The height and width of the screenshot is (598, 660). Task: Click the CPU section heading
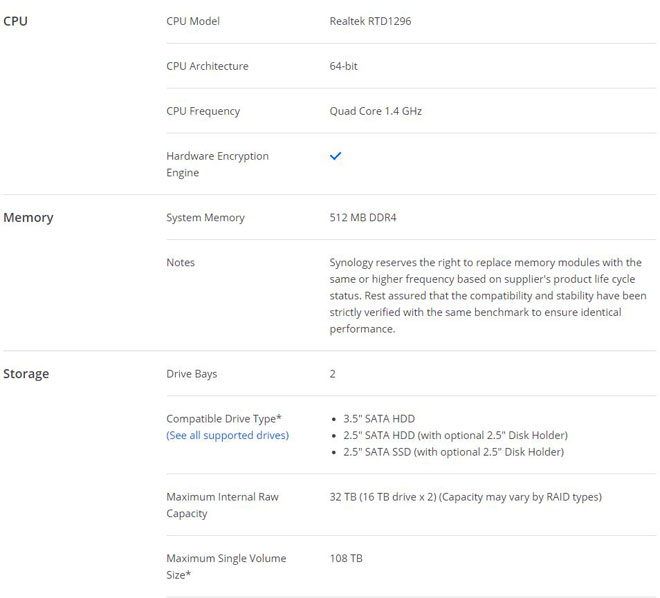click(16, 21)
